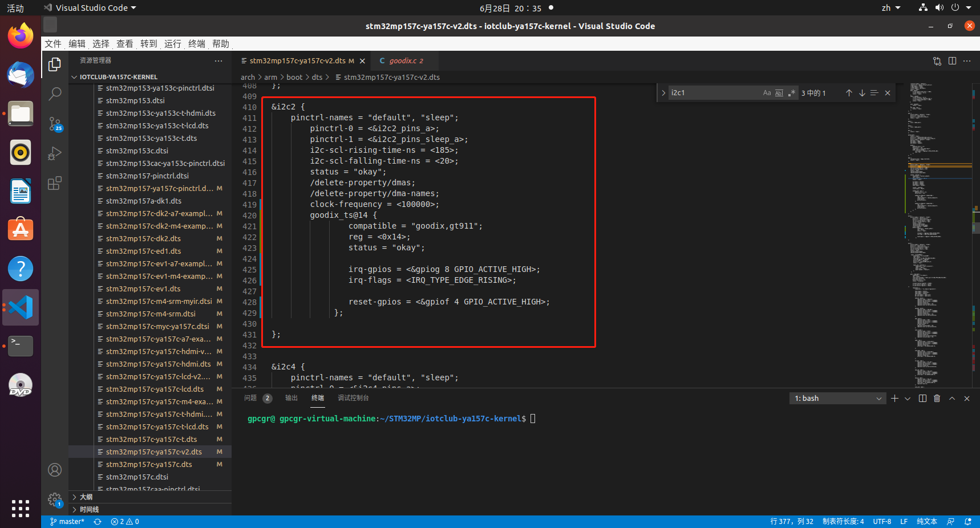Open the system status menu arrow
The width and height of the screenshot is (980, 528).
pos(969,8)
